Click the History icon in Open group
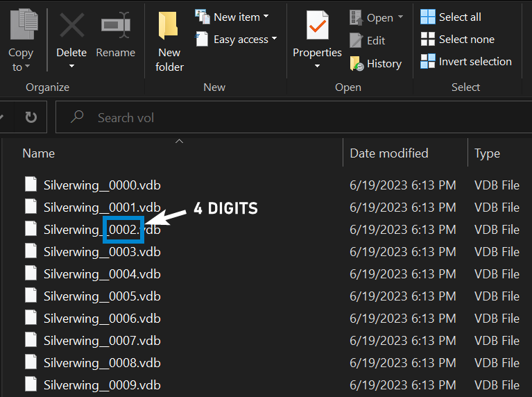 (x=357, y=64)
